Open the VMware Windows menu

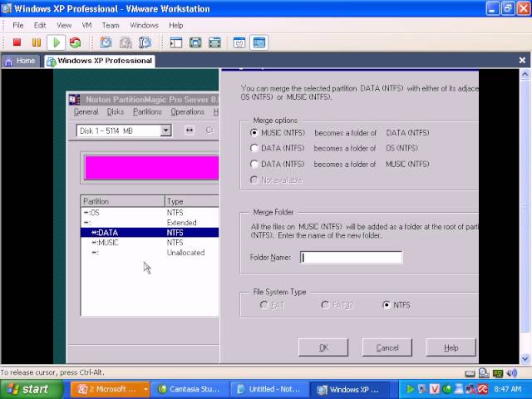click(144, 25)
